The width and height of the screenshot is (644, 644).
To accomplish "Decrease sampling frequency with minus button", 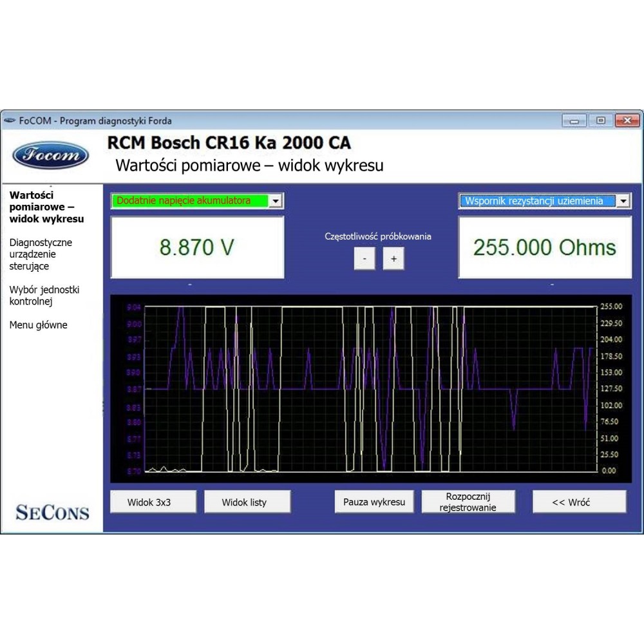I will (x=365, y=258).
